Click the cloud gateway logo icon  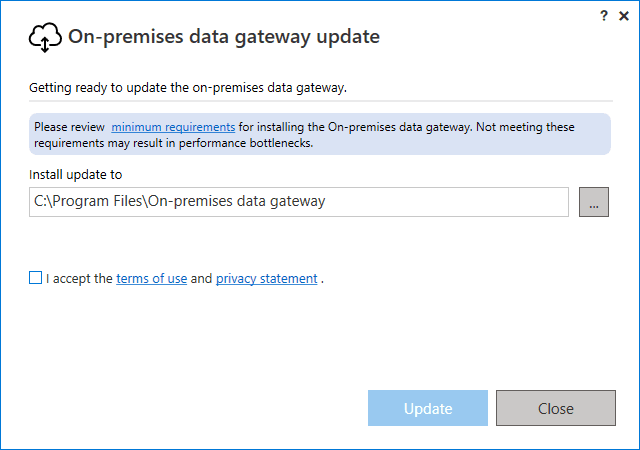[x=45, y=38]
